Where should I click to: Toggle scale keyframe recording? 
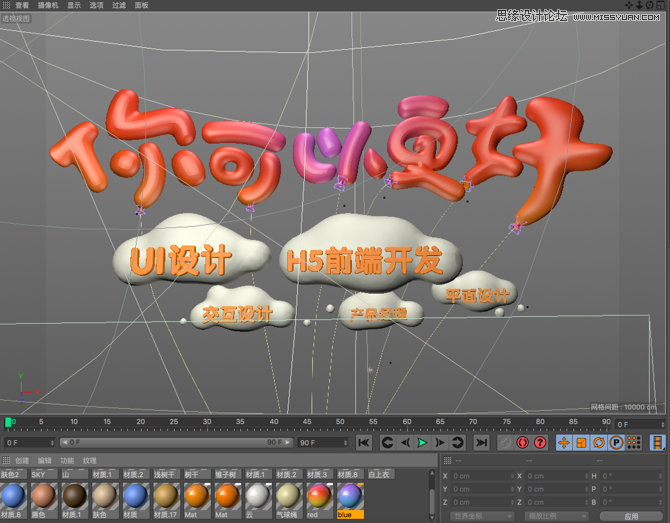pyautogui.click(x=582, y=443)
